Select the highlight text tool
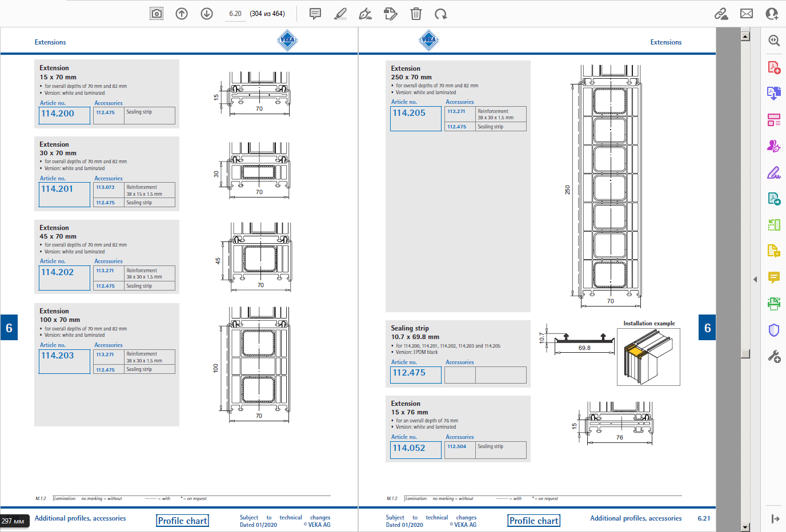Screen dimensions: 786x532 [340, 14]
